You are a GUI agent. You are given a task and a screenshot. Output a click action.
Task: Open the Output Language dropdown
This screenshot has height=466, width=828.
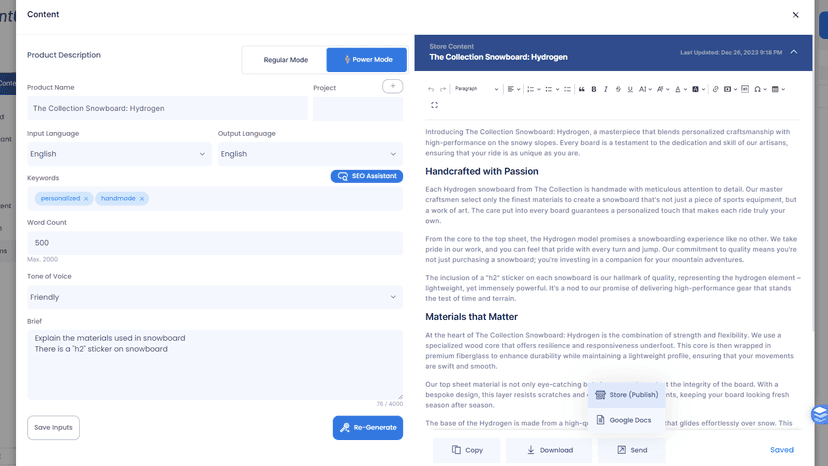(310, 154)
